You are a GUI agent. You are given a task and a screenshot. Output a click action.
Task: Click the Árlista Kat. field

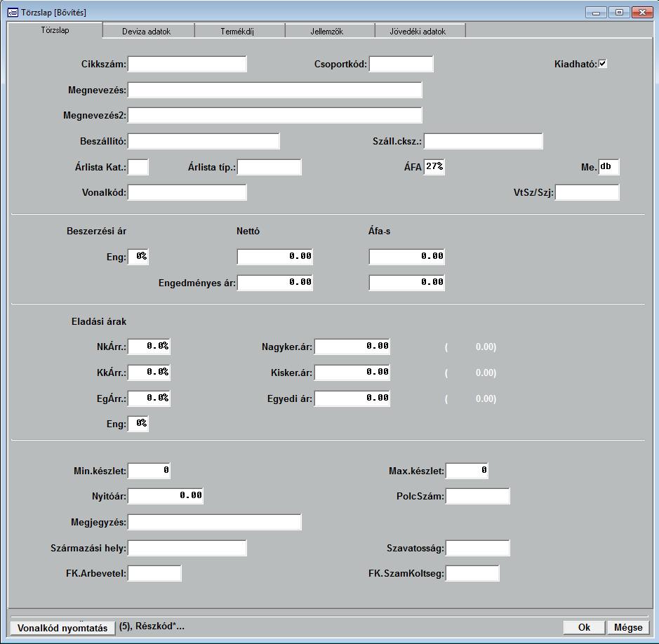click(138, 167)
